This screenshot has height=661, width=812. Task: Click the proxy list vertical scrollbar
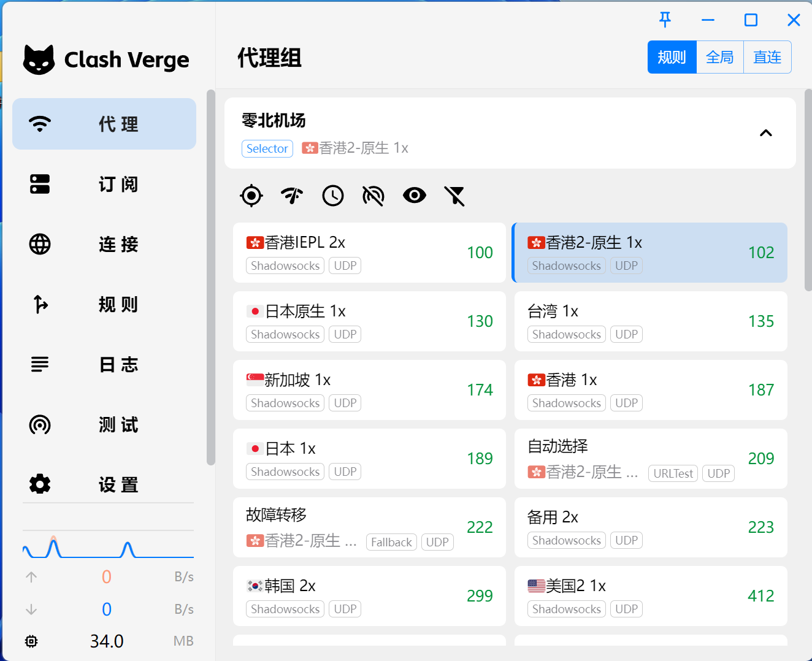coord(808,190)
